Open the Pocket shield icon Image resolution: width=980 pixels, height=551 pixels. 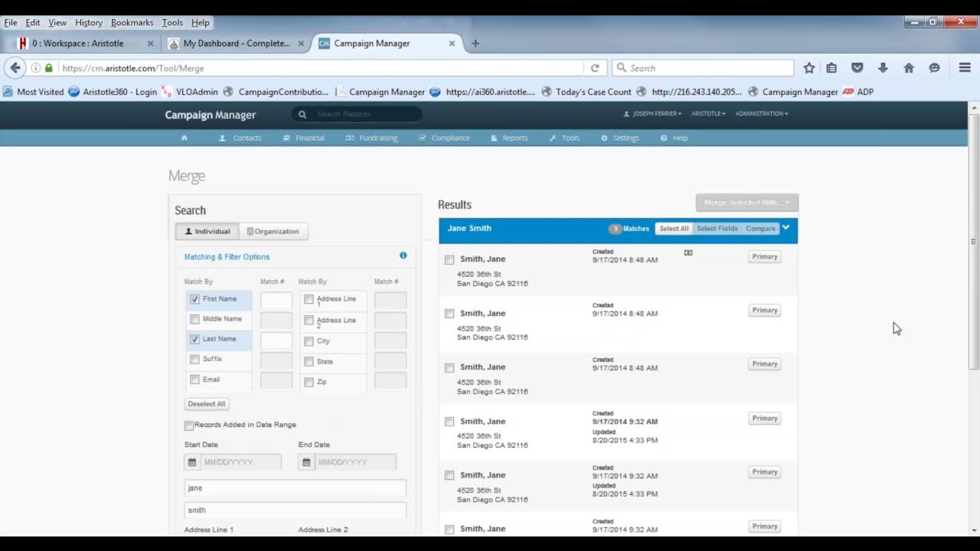coord(857,68)
